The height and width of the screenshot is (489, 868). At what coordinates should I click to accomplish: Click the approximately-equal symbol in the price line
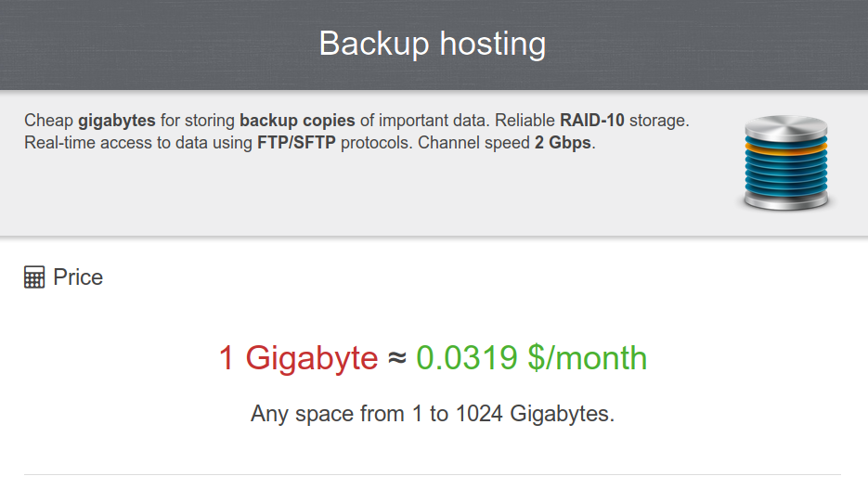[396, 359]
